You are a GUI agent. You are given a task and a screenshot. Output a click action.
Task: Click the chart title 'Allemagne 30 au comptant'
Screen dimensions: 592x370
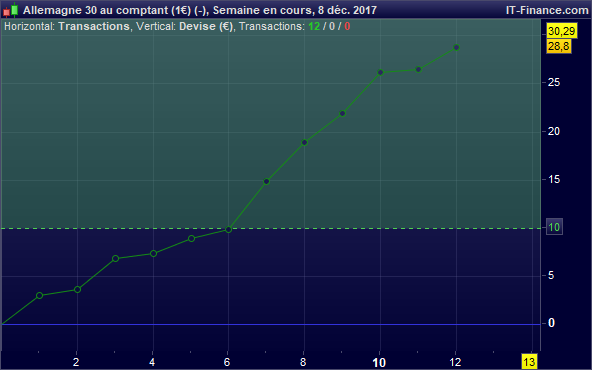(96, 10)
